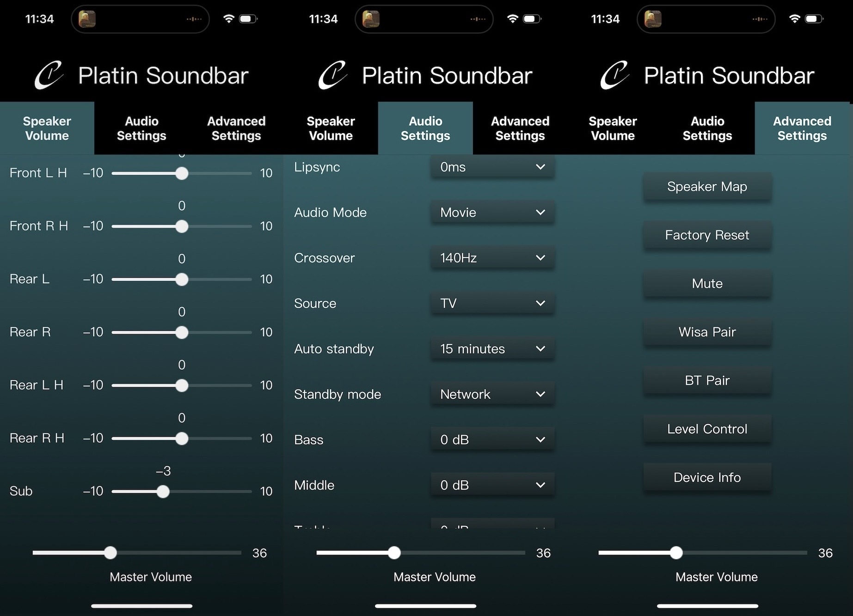853x616 pixels.
Task: Tap the album art thumbnail in middle status bar
Action: (x=371, y=19)
